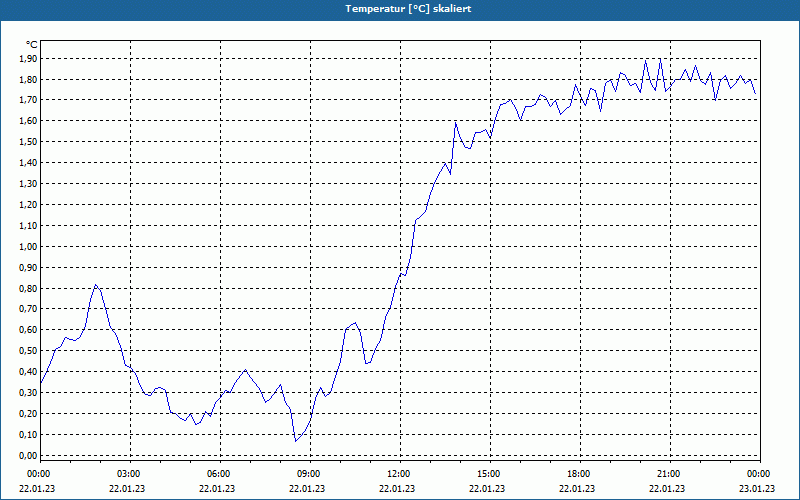The height and width of the screenshot is (500, 800).
Task: Click the chart title "Temperatur [°C] skaliert"
Action: 408,9
